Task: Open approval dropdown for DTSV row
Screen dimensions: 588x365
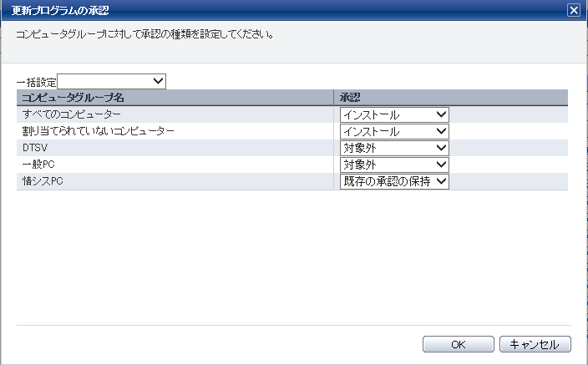Action: pyautogui.click(x=394, y=148)
